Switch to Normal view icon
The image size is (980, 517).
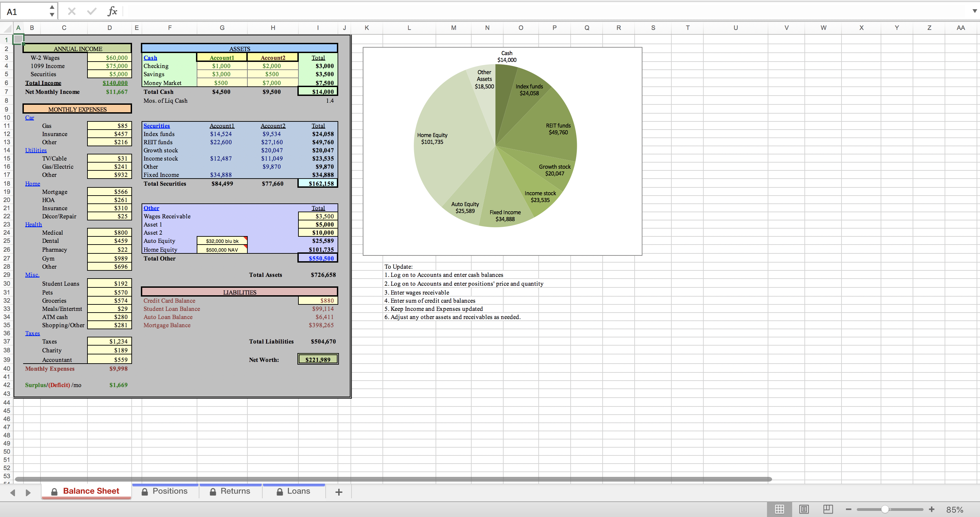(780, 509)
